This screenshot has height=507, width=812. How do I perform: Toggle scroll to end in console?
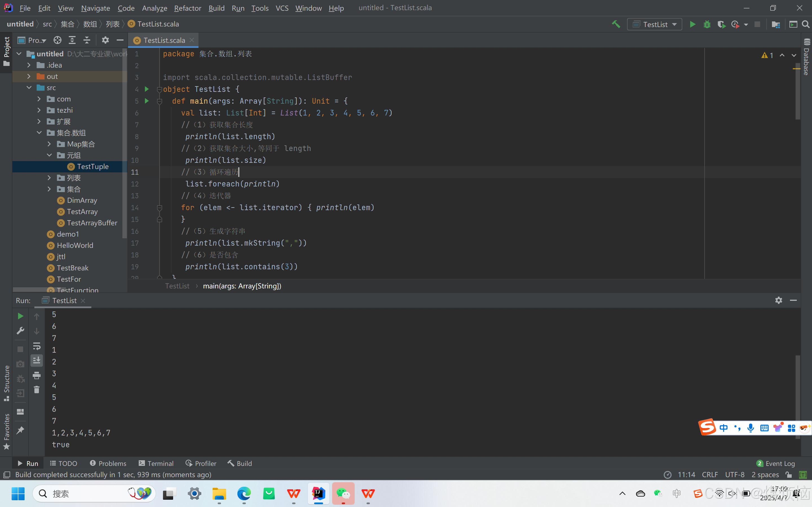37,361
